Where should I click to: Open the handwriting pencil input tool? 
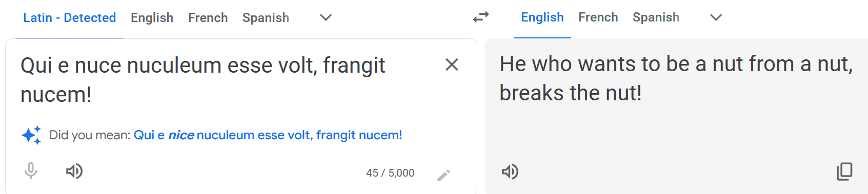pos(443,175)
